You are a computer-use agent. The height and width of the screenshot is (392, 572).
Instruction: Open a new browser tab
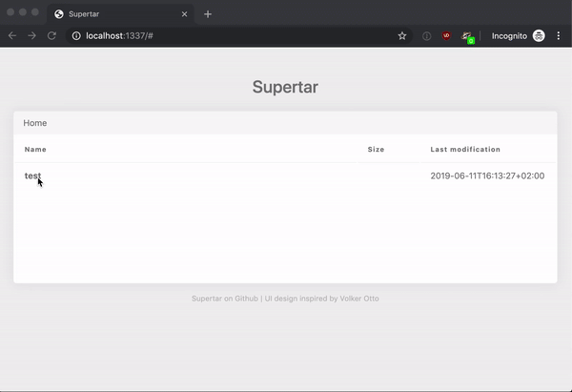208,14
